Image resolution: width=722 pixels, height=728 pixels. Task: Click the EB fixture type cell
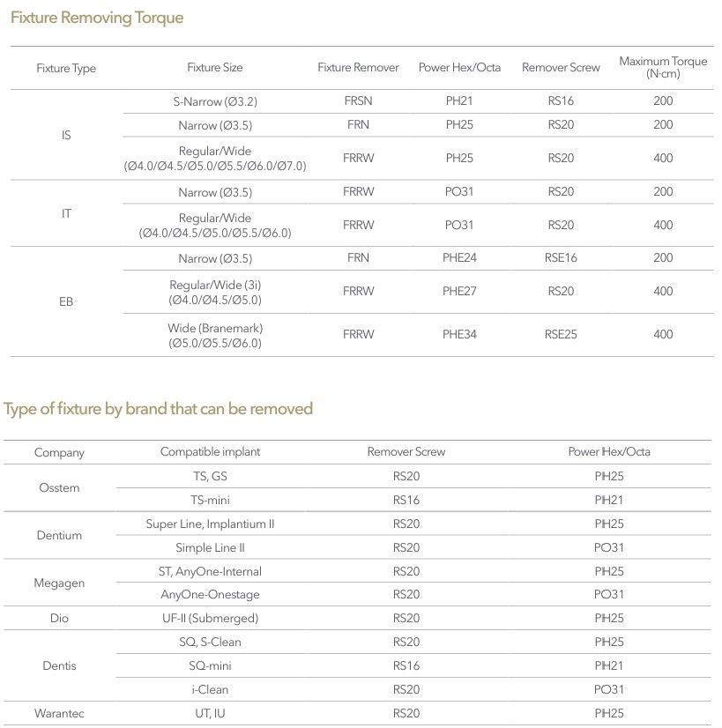pyautogui.click(x=66, y=301)
